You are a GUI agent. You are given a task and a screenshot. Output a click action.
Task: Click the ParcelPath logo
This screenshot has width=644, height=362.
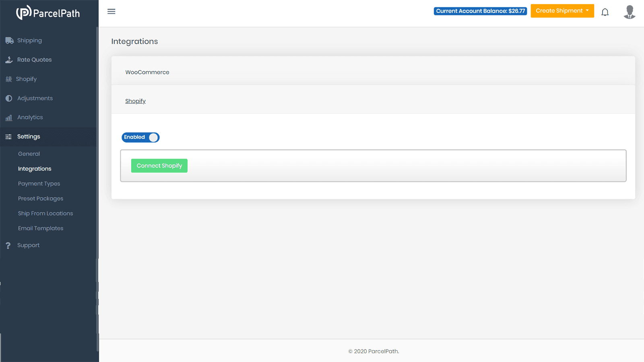tap(48, 12)
